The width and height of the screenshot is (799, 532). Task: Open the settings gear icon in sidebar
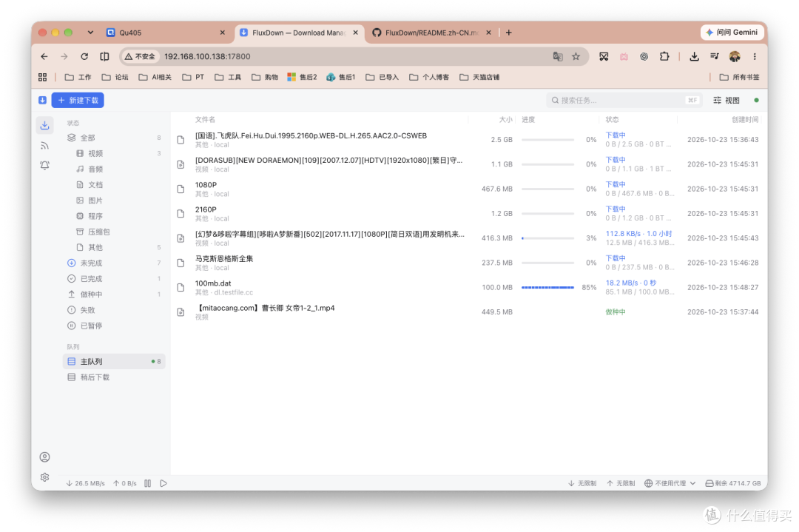coord(45,477)
